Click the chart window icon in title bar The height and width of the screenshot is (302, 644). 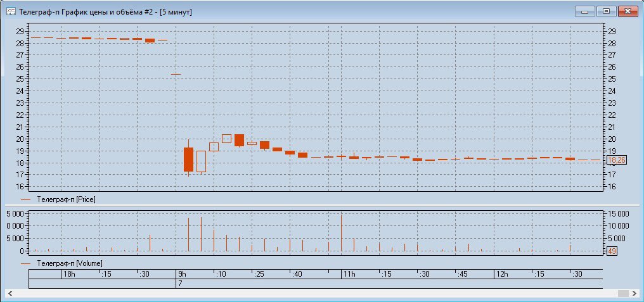11,11
